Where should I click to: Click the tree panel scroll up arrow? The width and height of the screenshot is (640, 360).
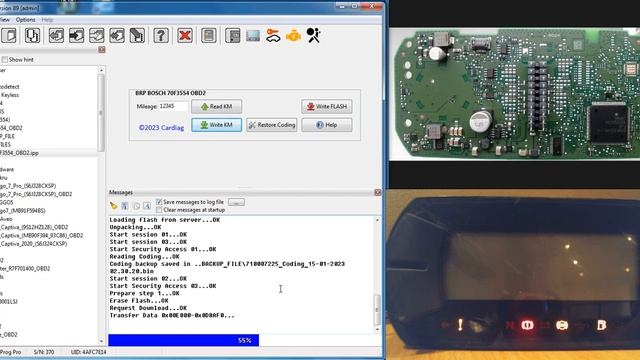pyautogui.click(x=101, y=70)
